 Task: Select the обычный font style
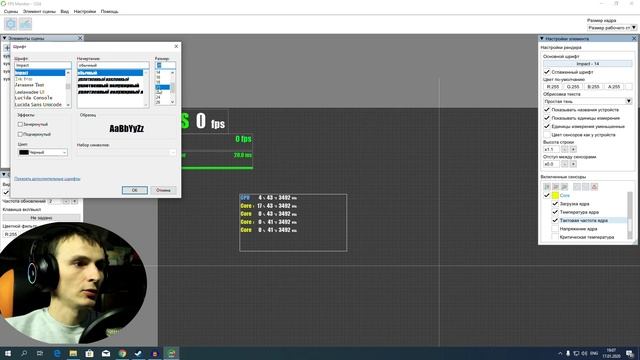point(110,73)
